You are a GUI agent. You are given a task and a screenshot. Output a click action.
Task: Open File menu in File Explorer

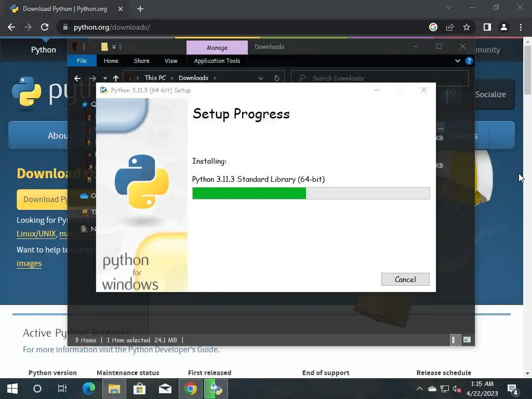click(82, 61)
